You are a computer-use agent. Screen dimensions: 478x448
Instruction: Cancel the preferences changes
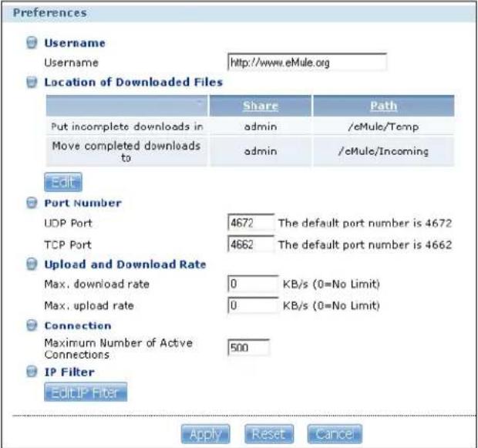point(335,434)
